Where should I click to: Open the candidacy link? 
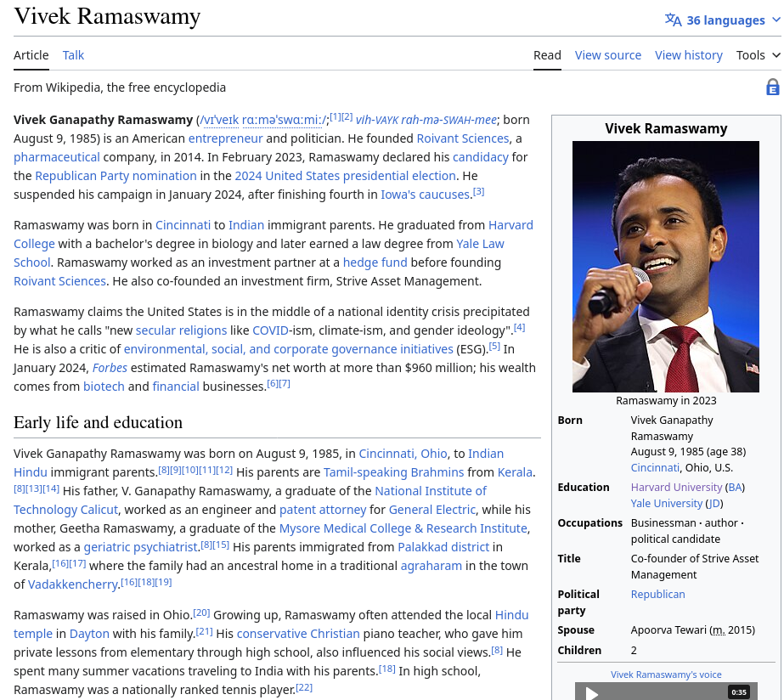pyautogui.click(x=481, y=157)
